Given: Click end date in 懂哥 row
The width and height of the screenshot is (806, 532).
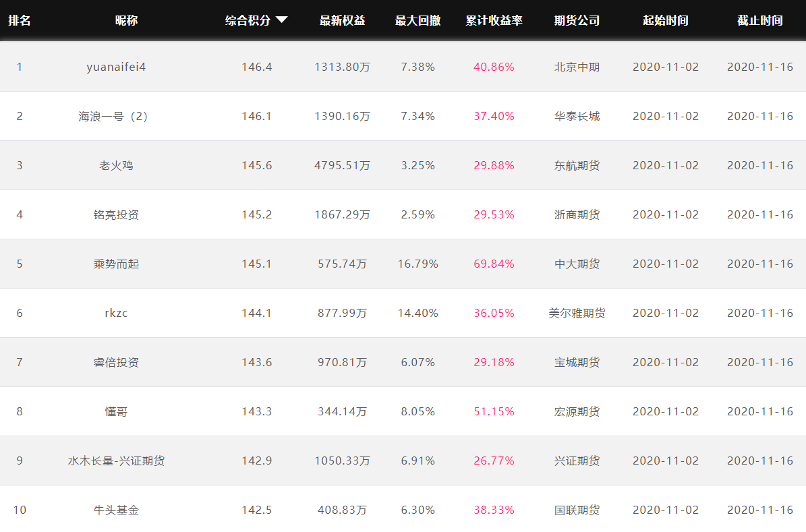Looking at the screenshot, I should pos(759,412).
